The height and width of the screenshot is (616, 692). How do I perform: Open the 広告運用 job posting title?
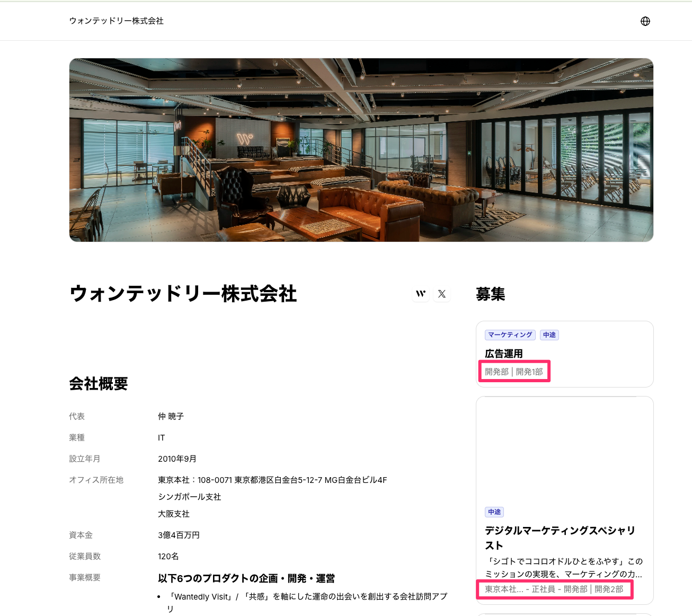[503, 354]
